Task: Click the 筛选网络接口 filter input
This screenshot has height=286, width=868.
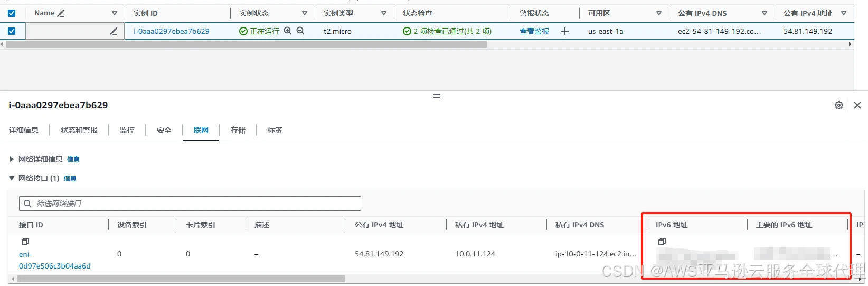Action: [x=190, y=204]
